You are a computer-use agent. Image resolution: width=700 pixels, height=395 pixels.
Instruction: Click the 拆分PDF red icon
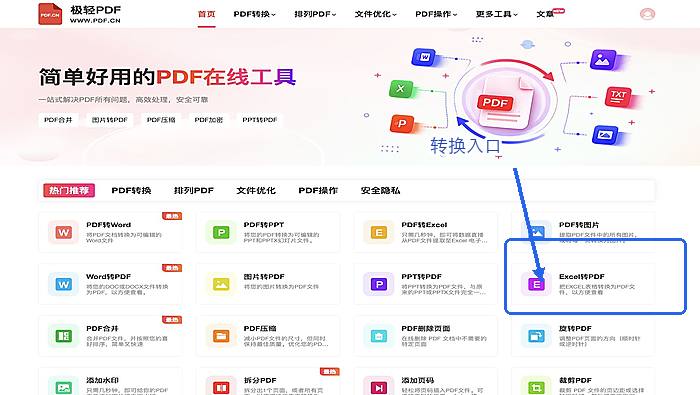[221, 387]
